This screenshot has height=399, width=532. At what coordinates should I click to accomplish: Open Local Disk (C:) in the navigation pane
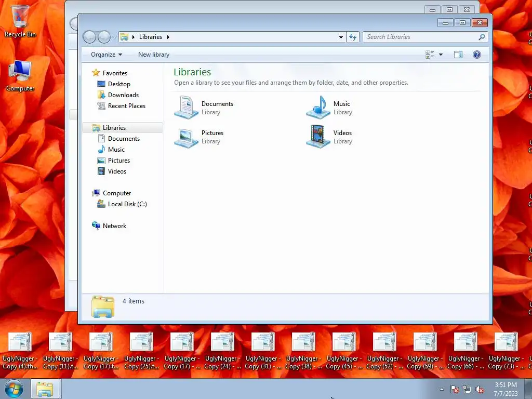point(127,204)
